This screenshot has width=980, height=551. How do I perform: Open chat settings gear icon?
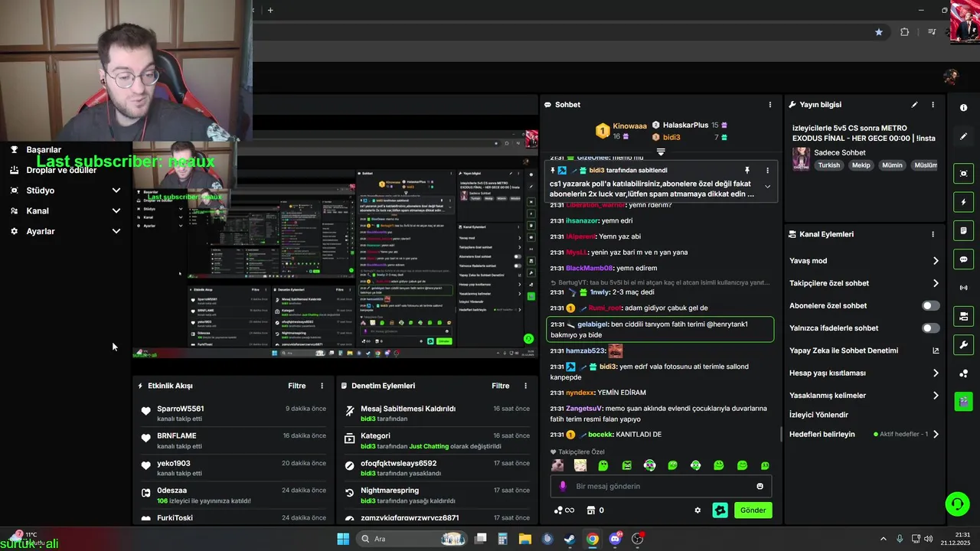pyautogui.click(x=697, y=510)
